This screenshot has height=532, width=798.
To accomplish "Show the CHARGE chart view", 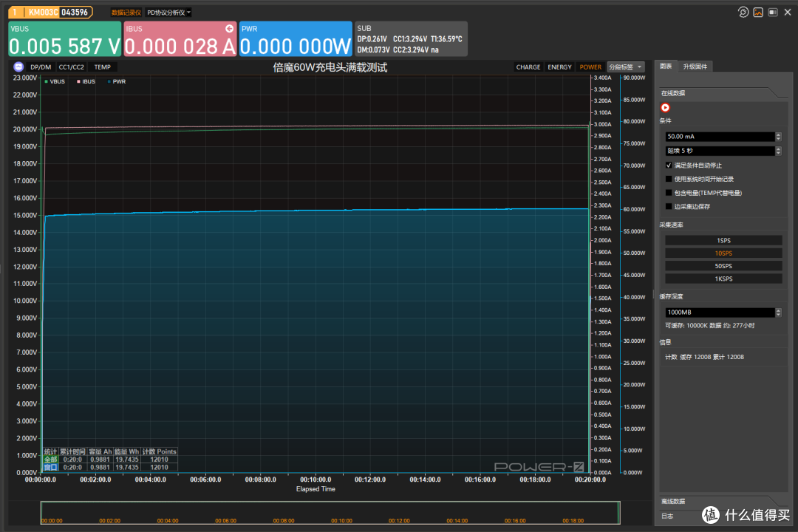I will (x=528, y=66).
